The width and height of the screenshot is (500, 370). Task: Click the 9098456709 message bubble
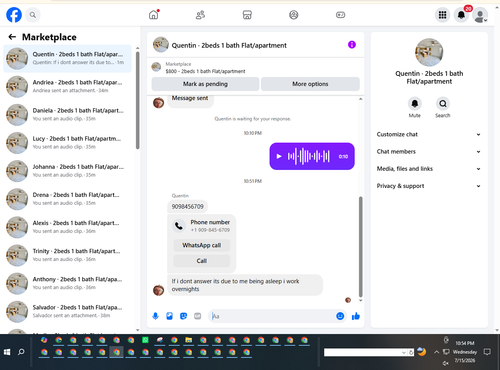[187, 207]
